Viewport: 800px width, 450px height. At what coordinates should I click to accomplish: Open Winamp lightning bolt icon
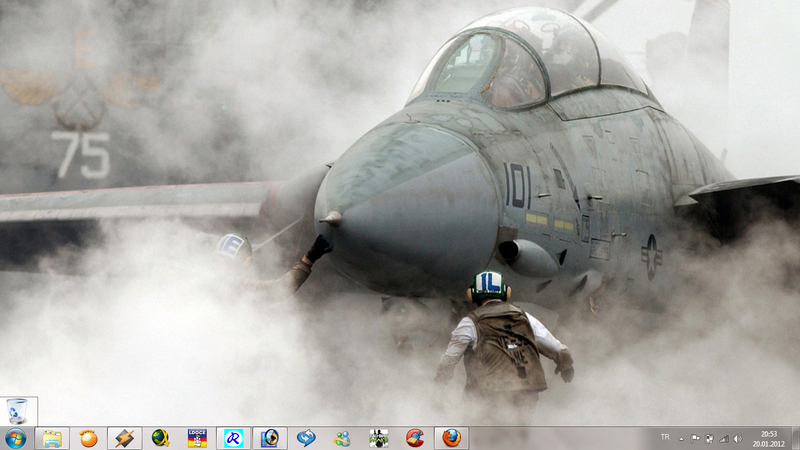pos(125,438)
